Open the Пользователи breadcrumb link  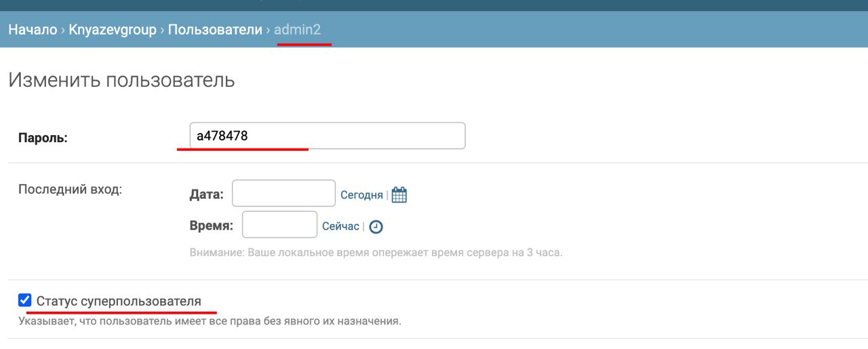coord(215,30)
